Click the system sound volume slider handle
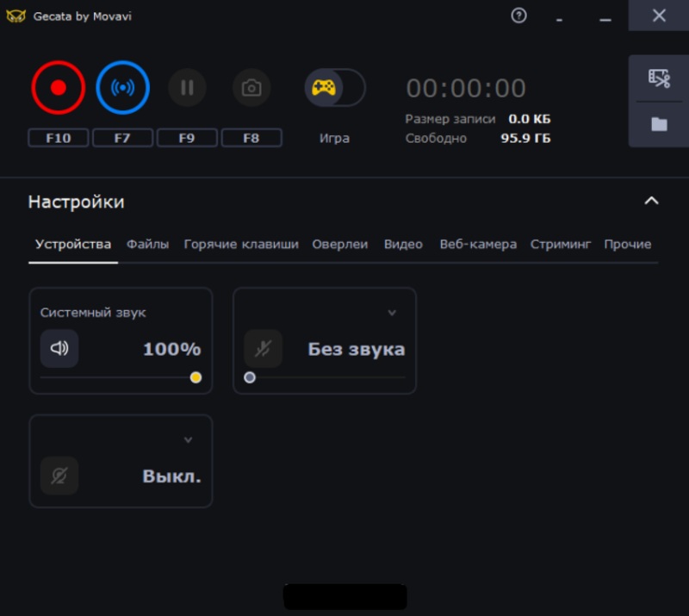The width and height of the screenshot is (689, 616). [x=196, y=377]
